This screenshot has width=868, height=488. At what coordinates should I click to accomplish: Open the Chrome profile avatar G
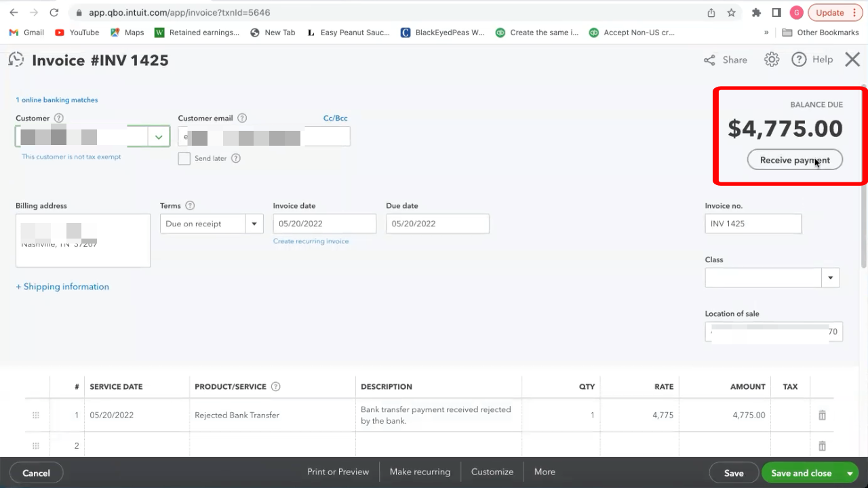[x=797, y=12]
